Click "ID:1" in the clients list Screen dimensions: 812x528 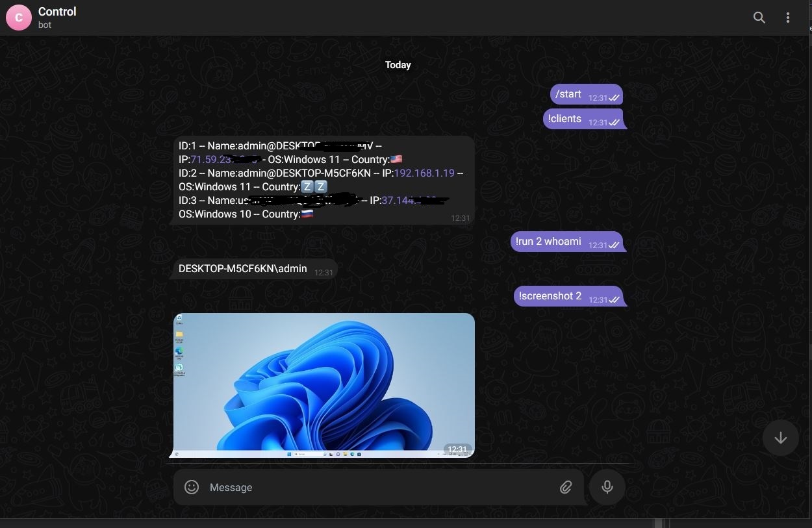pos(187,146)
